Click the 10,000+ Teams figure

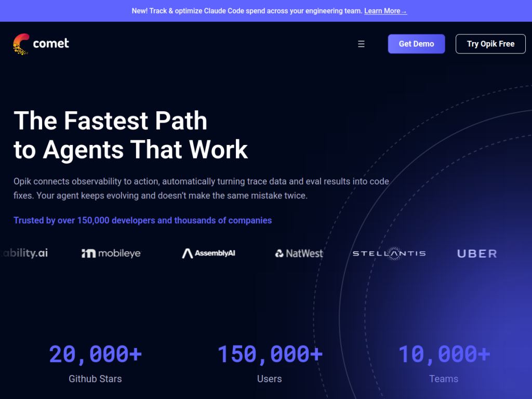point(444,354)
